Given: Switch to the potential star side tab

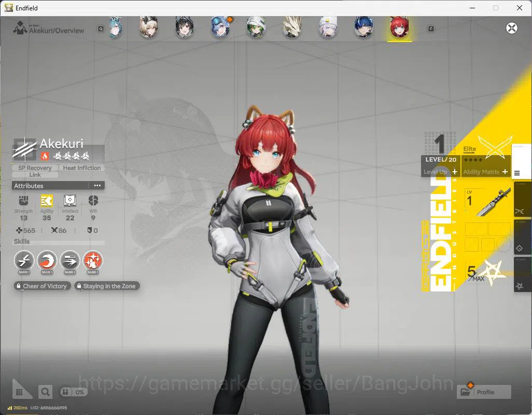Looking at the screenshot, I should [523, 274].
